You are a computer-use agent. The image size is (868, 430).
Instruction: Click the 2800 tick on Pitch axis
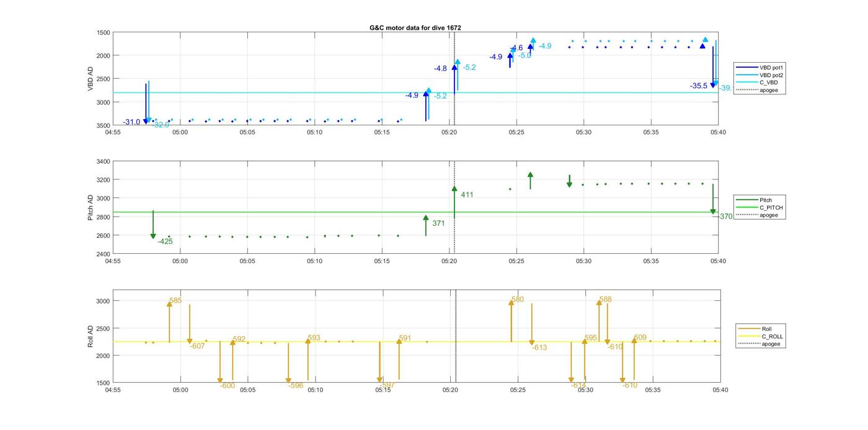click(103, 218)
